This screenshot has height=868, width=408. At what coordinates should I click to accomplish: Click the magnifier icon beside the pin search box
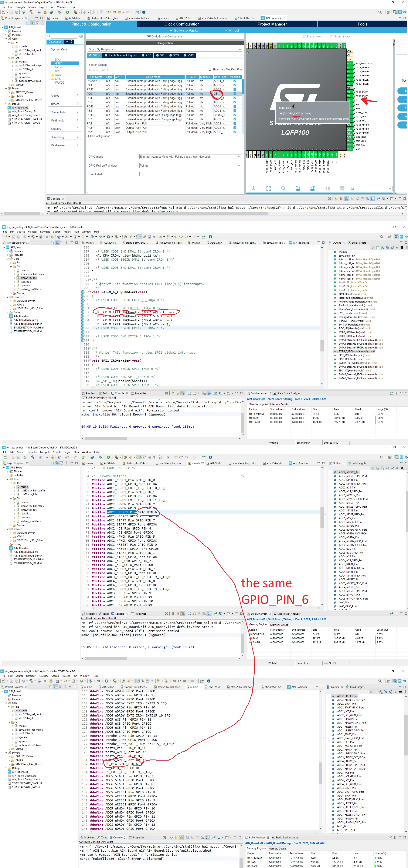[352, 189]
